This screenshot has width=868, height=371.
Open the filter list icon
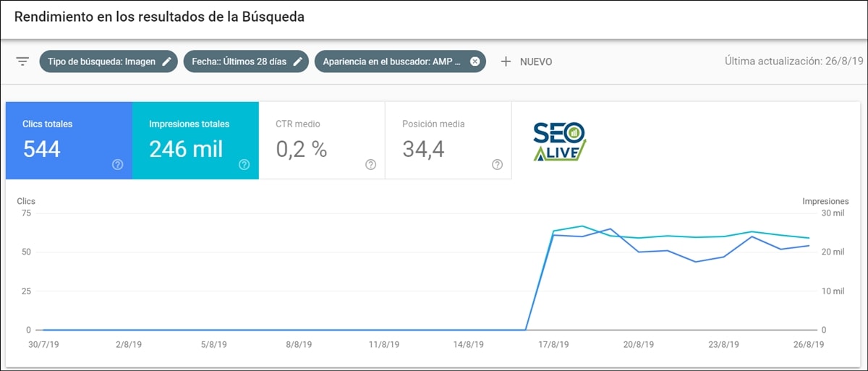pos(22,61)
